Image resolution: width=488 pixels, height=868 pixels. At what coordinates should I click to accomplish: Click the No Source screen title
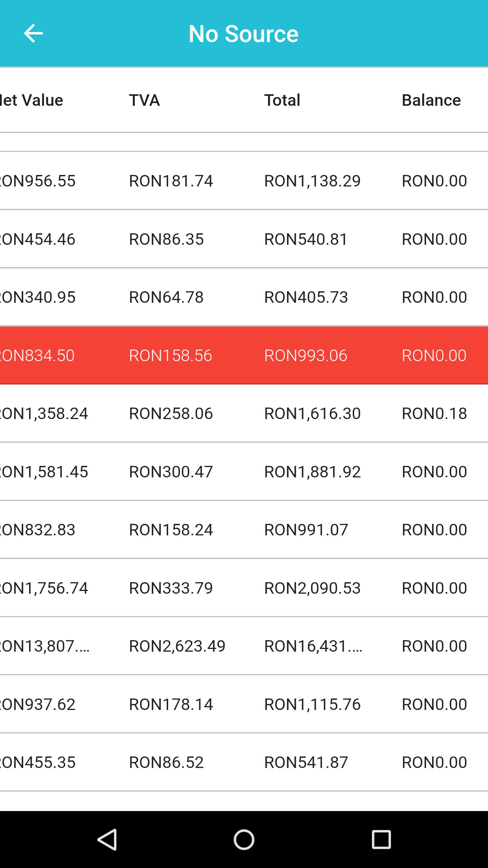click(243, 34)
